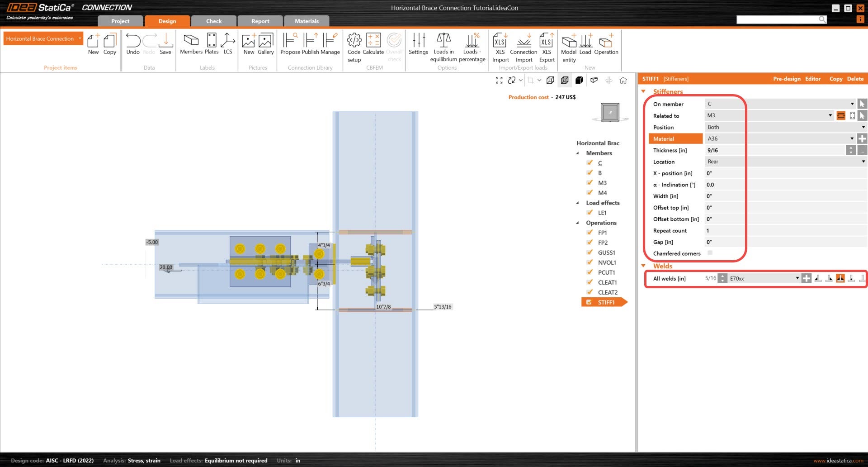
Task: Open the Report tab
Action: (260, 21)
